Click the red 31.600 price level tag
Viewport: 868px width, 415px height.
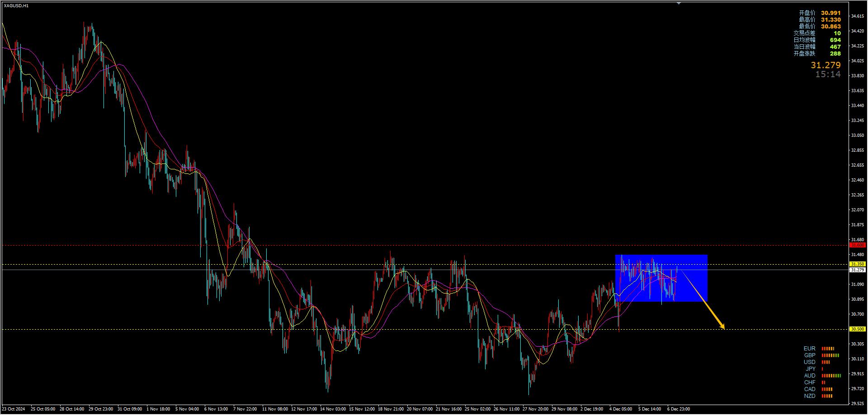pyautogui.click(x=858, y=245)
